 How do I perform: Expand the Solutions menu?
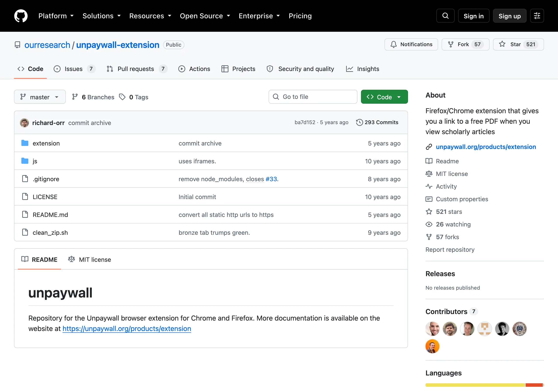click(102, 16)
